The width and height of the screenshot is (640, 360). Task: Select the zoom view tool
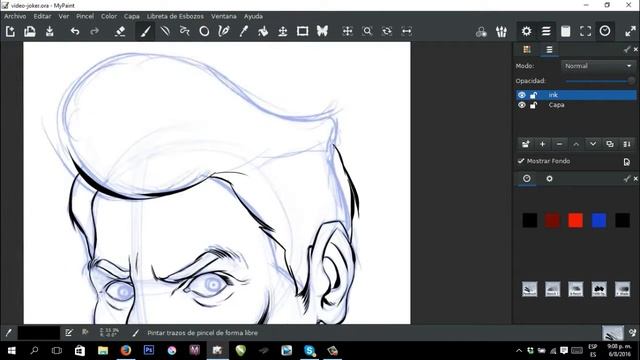367,31
